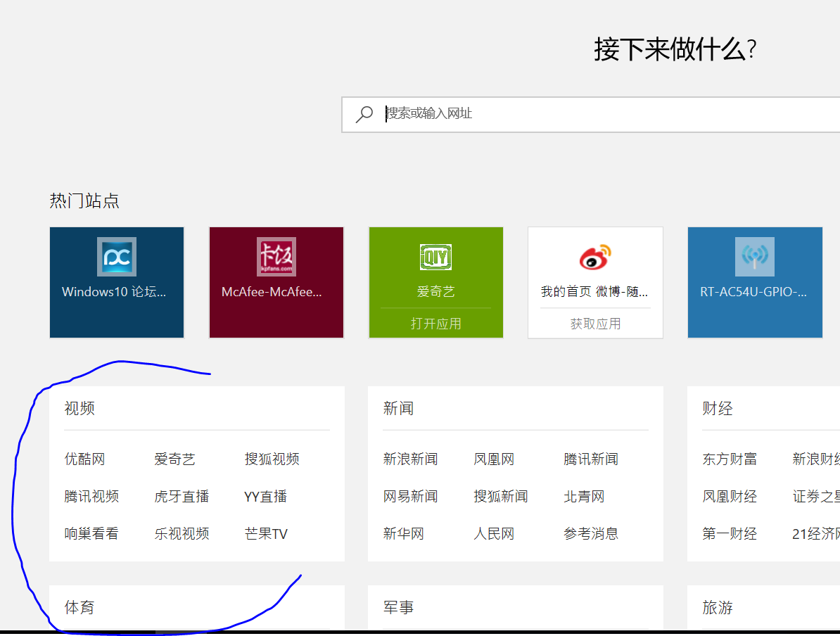This screenshot has height=636, width=840.
Task: Open the Windows10 论坛 site tile
Action: pos(117,282)
